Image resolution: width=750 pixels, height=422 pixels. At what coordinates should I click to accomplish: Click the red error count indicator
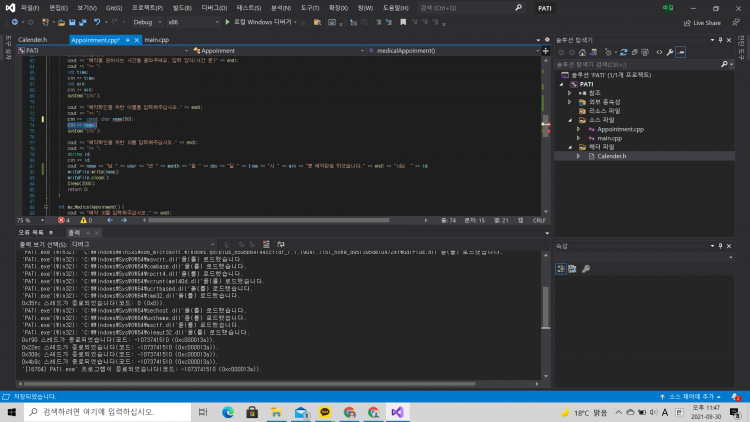tap(64, 221)
